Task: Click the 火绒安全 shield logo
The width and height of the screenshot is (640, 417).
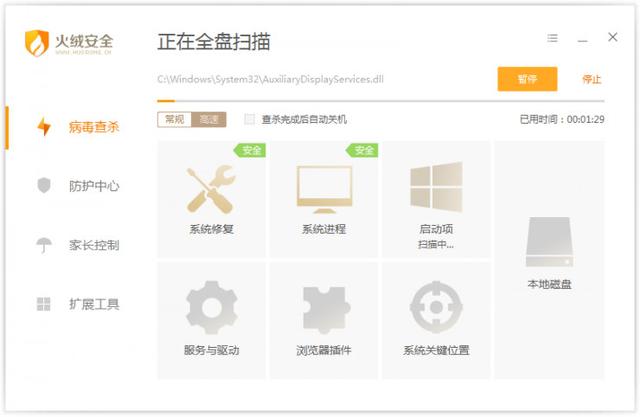Action: point(37,43)
